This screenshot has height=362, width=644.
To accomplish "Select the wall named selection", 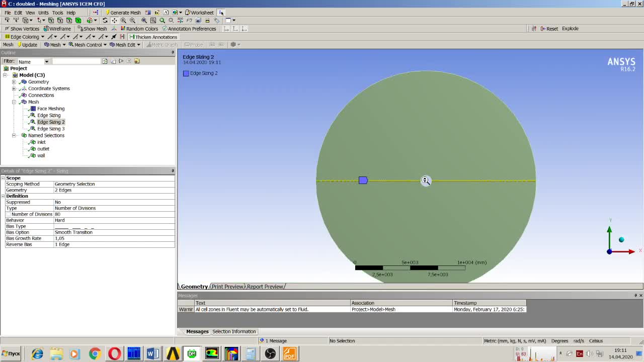I will (41, 155).
